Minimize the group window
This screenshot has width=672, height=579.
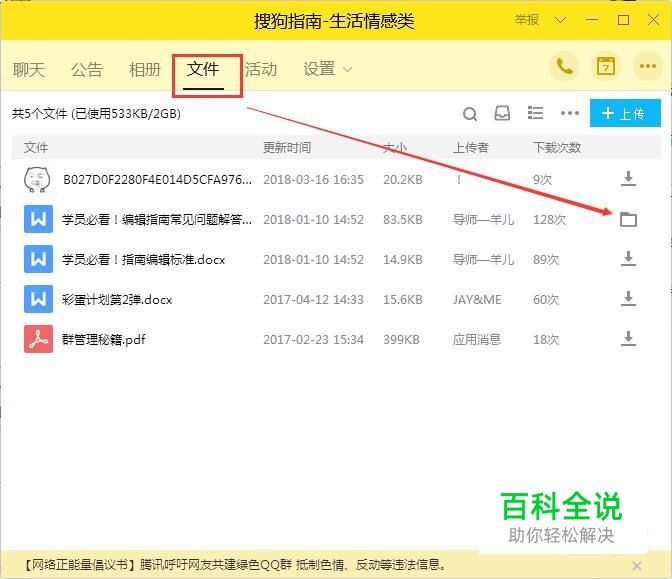[x=592, y=20]
